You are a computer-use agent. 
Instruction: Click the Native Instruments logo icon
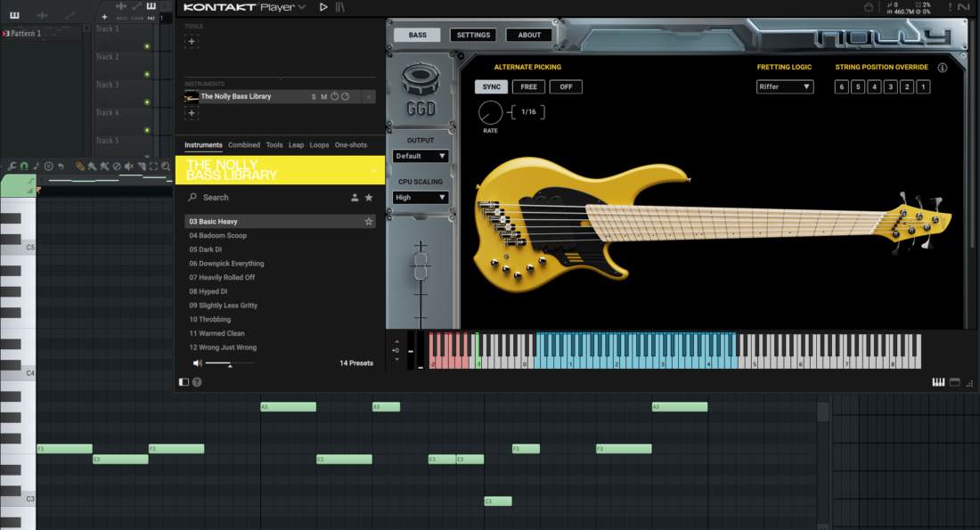point(963,7)
